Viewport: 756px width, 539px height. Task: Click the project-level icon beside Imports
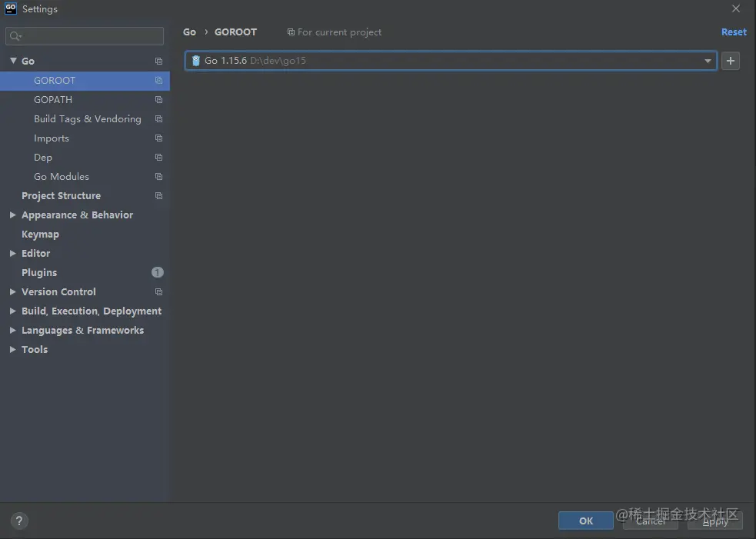tap(158, 138)
